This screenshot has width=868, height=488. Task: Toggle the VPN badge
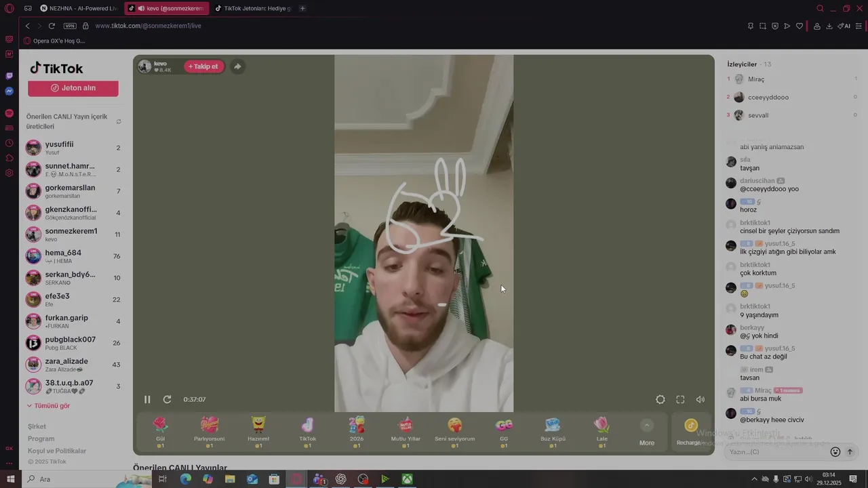click(x=70, y=26)
